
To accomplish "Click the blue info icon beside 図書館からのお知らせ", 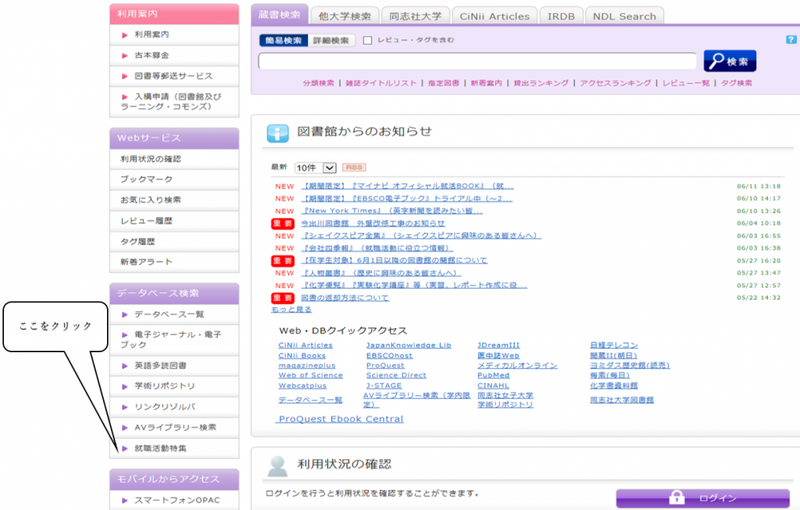I will [x=278, y=133].
